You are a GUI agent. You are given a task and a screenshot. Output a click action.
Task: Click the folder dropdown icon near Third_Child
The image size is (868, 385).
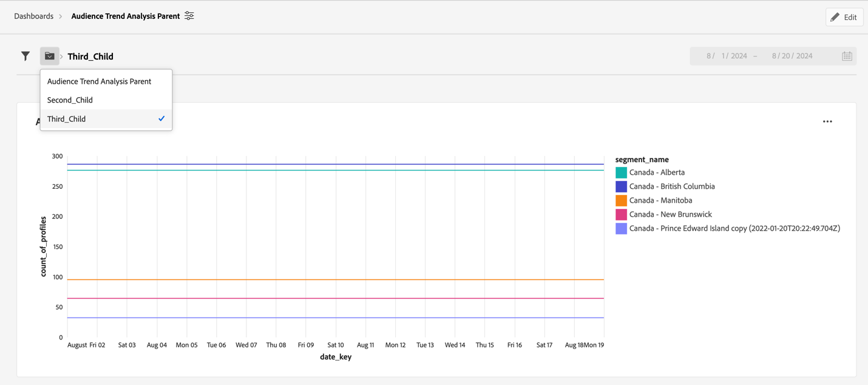tap(49, 56)
